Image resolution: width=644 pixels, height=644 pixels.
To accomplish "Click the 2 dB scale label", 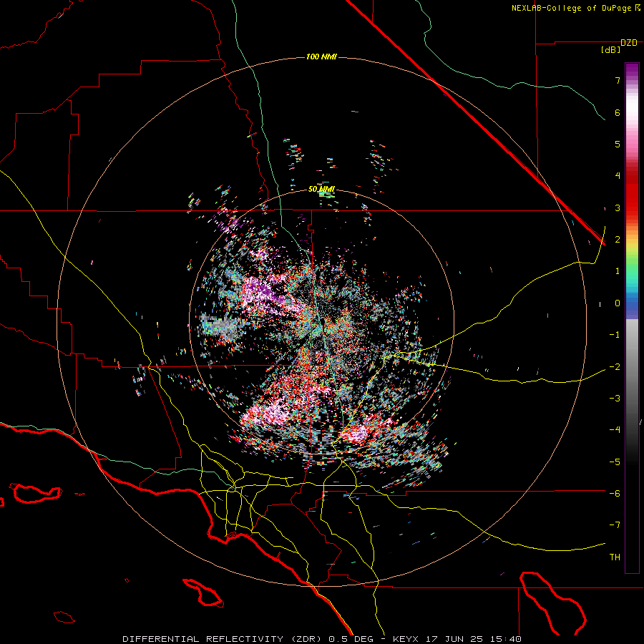I will [x=618, y=240].
